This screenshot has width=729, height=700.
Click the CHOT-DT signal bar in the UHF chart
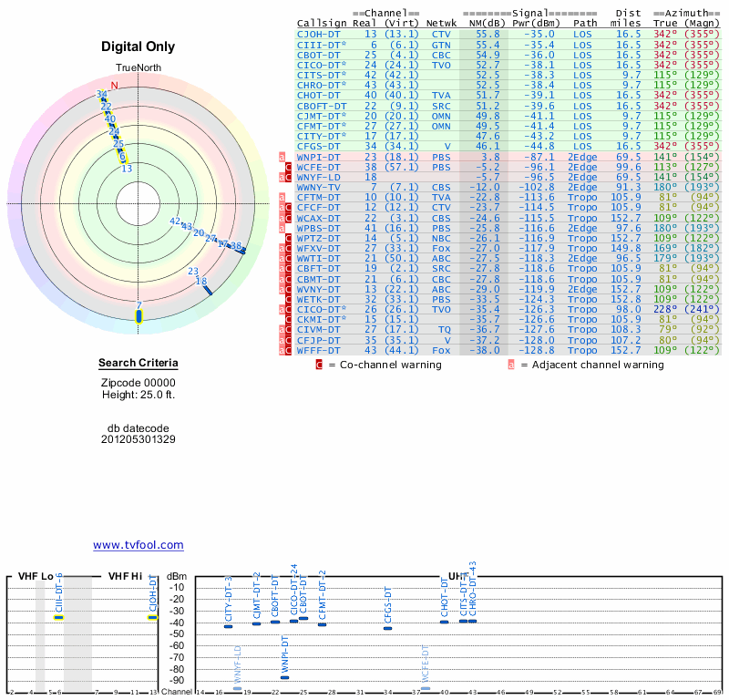pos(444,621)
